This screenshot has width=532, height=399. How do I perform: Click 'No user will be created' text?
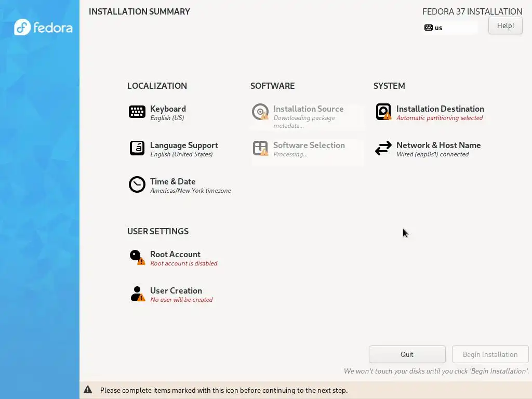coord(181,300)
